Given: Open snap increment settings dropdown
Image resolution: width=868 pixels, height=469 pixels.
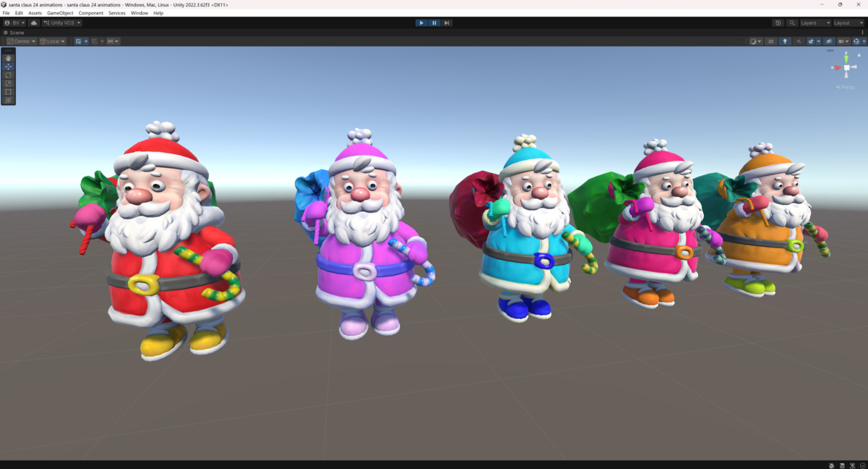Looking at the screenshot, I should click(x=113, y=41).
